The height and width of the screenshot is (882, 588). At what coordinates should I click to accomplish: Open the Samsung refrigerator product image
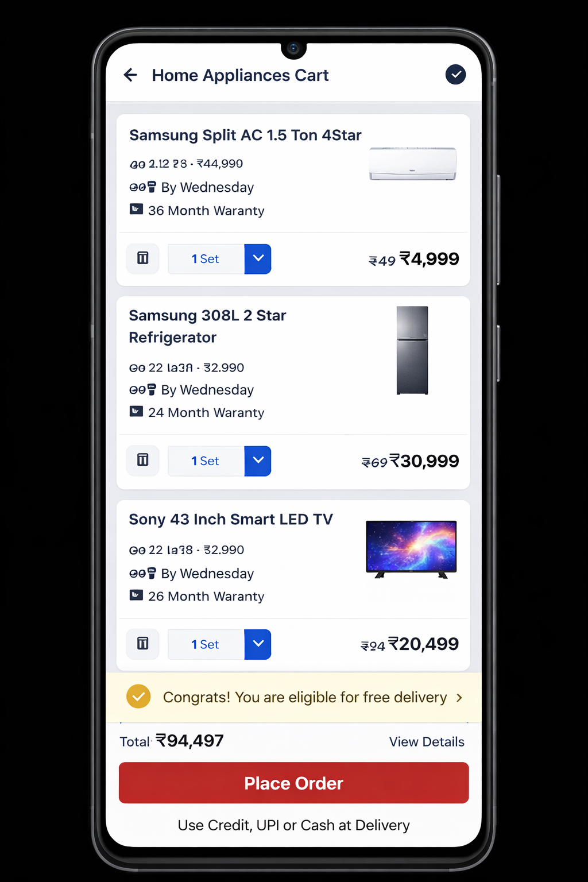point(412,350)
